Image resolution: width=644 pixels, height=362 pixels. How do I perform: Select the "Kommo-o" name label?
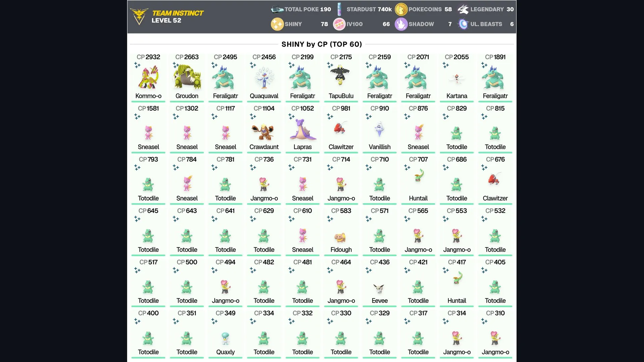click(x=148, y=96)
